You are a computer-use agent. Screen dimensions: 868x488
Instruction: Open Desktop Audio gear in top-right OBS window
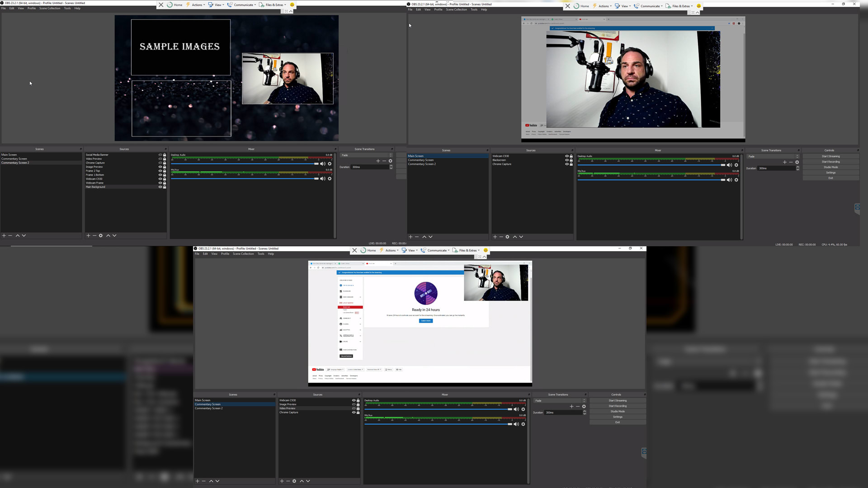(x=736, y=165)
